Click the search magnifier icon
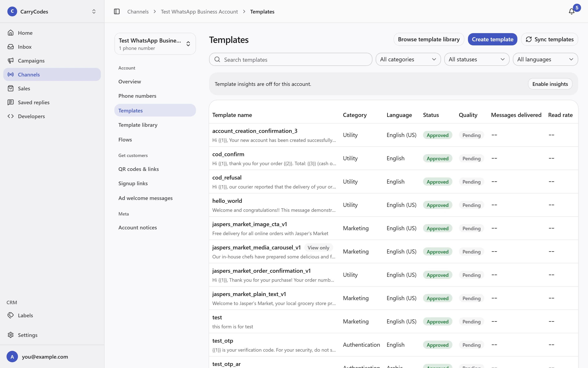The width and height of the screenshot is (588, 368). 217,59
